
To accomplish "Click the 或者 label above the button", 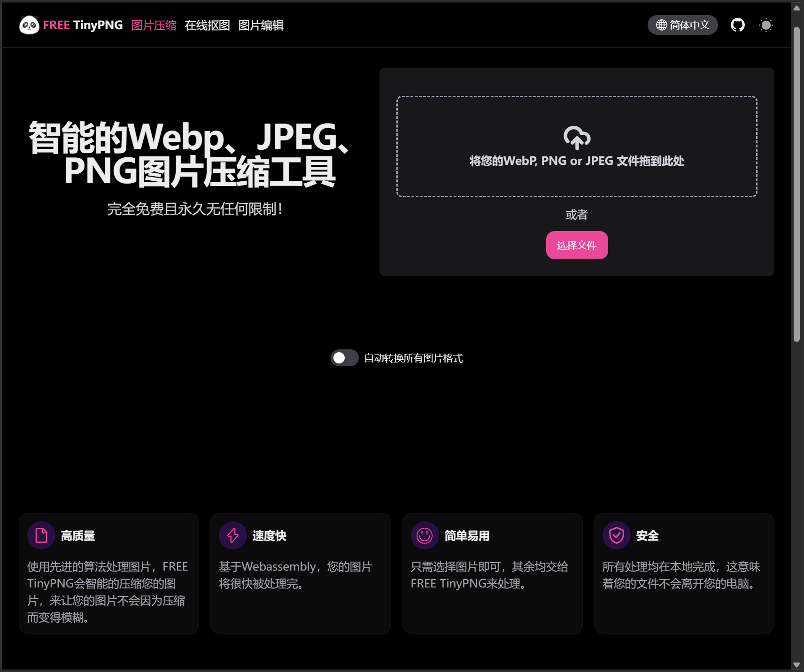I will (577, 215).
